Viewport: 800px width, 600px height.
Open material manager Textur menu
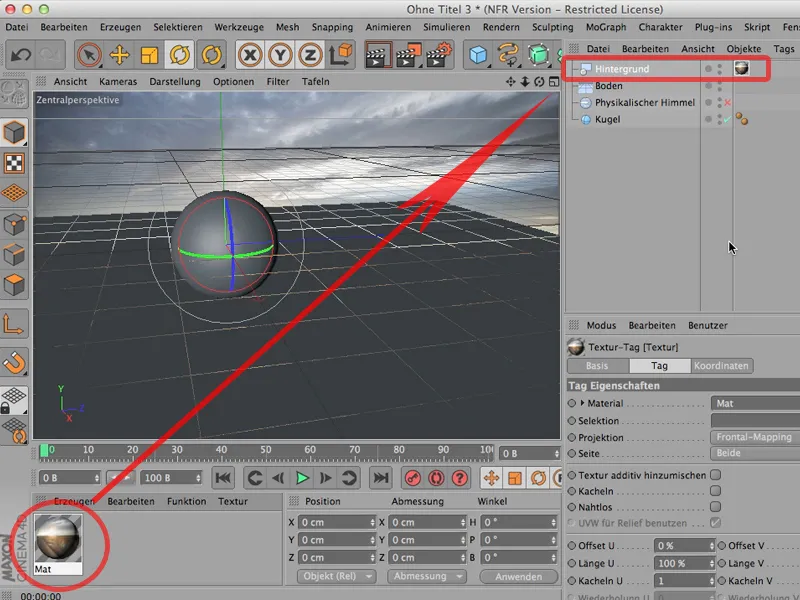click(x=233, y=502)
